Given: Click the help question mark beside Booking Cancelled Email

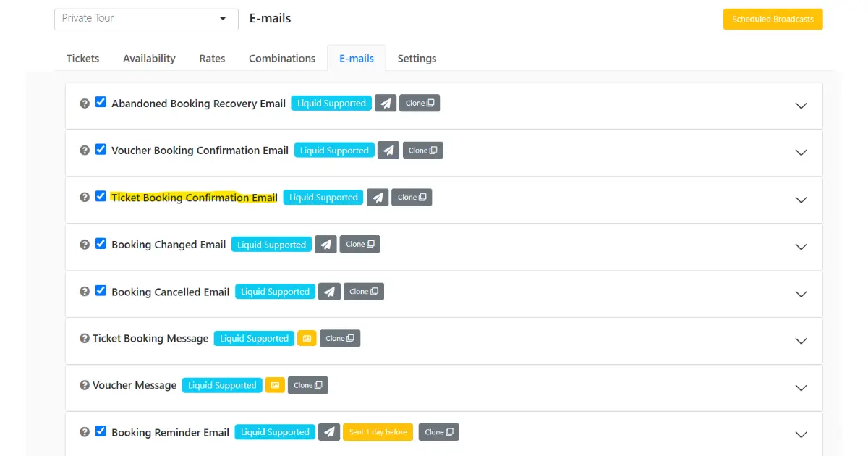Looking at the screenshot, I should click(85, 291).
